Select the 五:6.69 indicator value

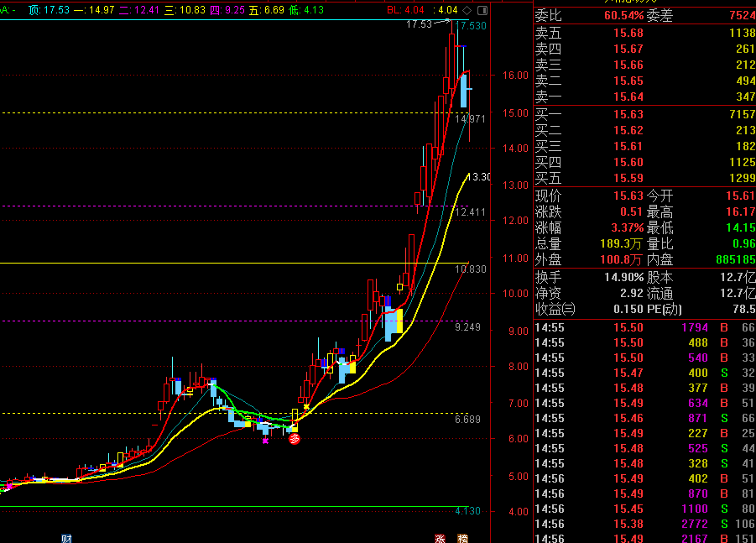[x=267, y=10]
